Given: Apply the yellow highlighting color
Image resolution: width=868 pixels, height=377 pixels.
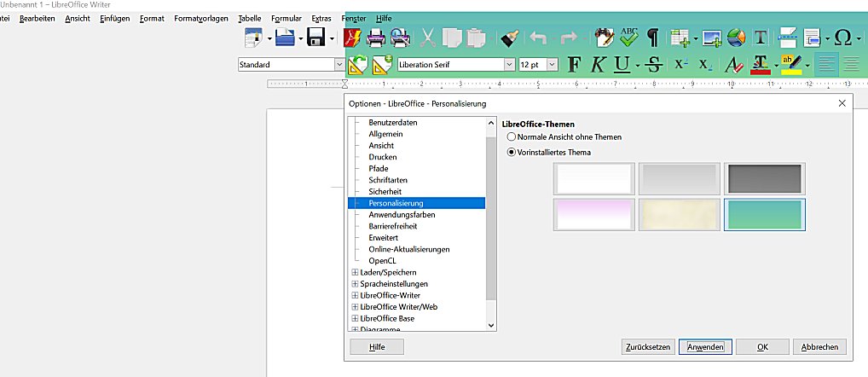Looking at the screenshot, I should tap(791, 65).
